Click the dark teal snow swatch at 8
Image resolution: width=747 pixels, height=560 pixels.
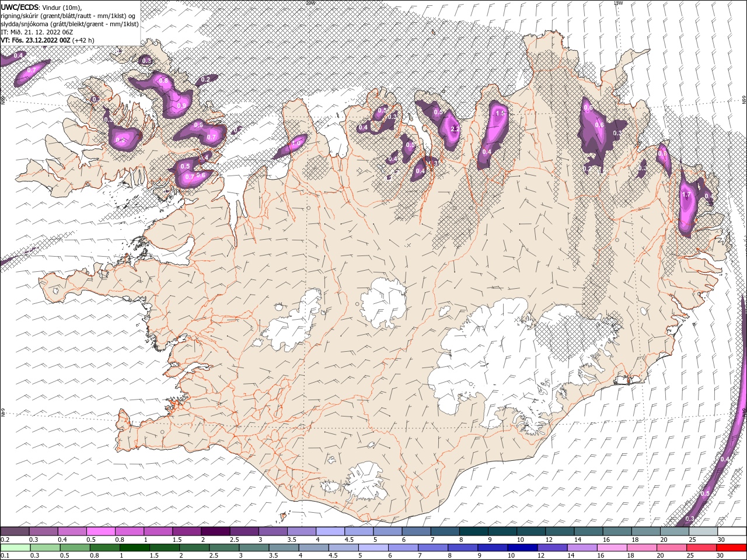pyautogui.click(x=473, y=531)
